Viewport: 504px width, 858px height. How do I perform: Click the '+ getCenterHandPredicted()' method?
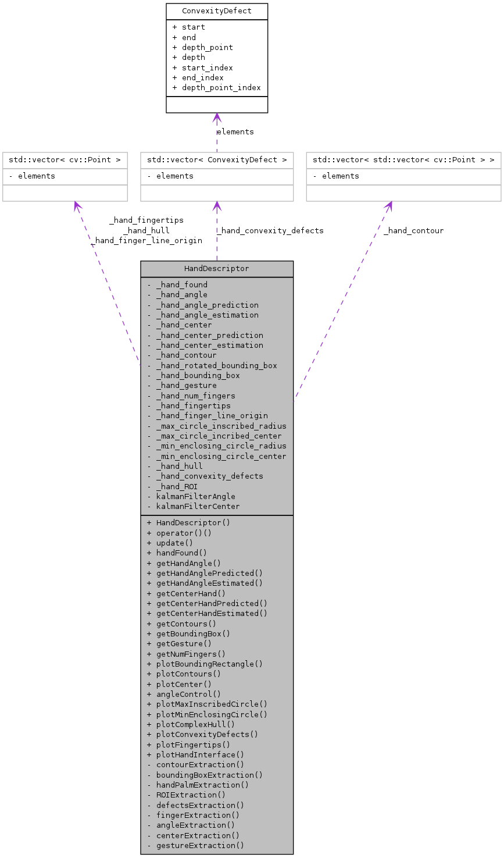[208, 603]
